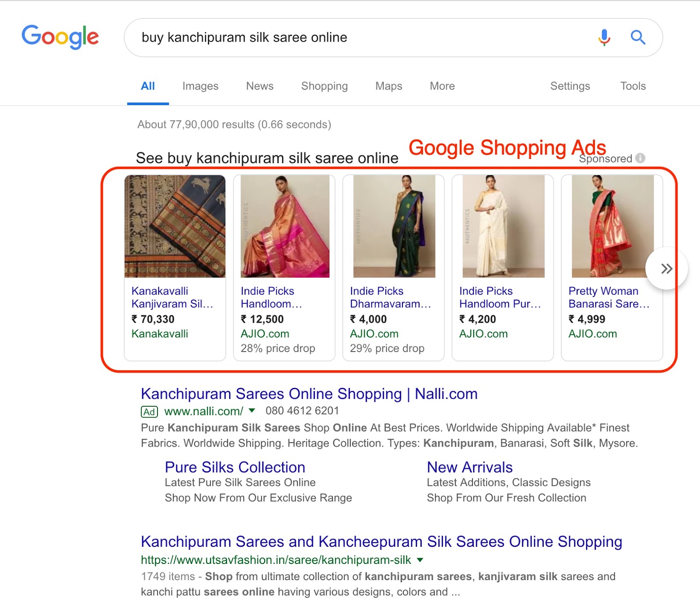Click the Sponsored label
This screenshot has height=616, width=700.
[x=606, y=158]
